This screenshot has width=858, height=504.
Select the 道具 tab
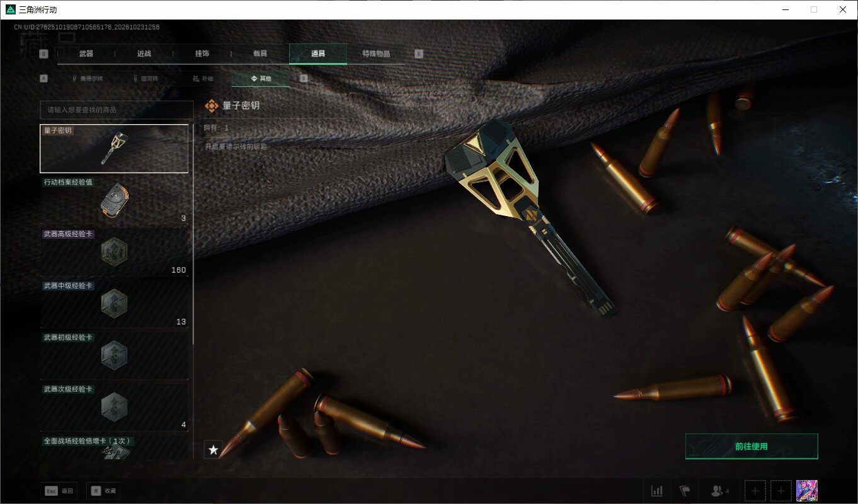click(318, 54)
